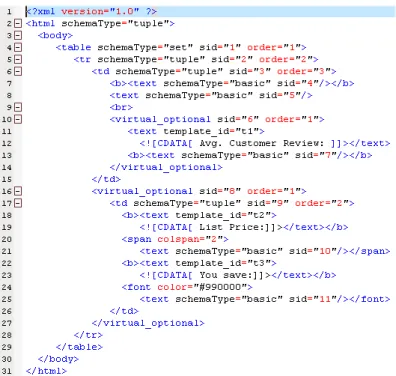The image size is (396, 376).
Task: Click the closing html tag
Action: 46,371
